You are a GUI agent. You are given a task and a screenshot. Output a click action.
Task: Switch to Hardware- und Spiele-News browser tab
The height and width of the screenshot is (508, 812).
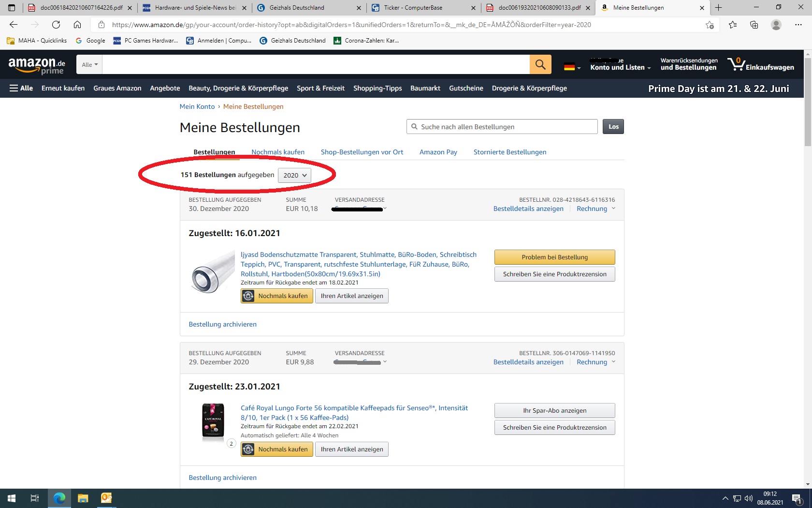click(x=194, y=8)
